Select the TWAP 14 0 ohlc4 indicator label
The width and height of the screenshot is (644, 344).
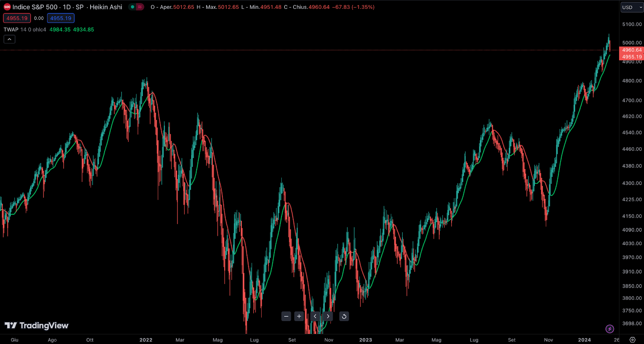click(25, 29)
